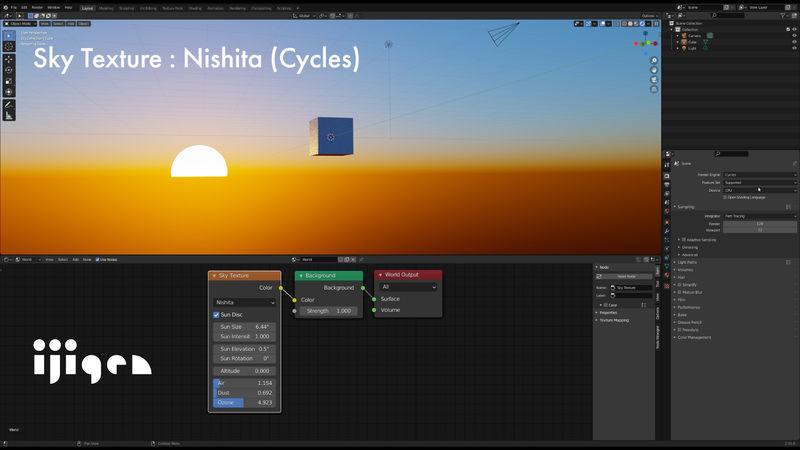Hide the Light object in outliner
The height and width of the screenshot is (450, 800).
(x=794, y=48)
